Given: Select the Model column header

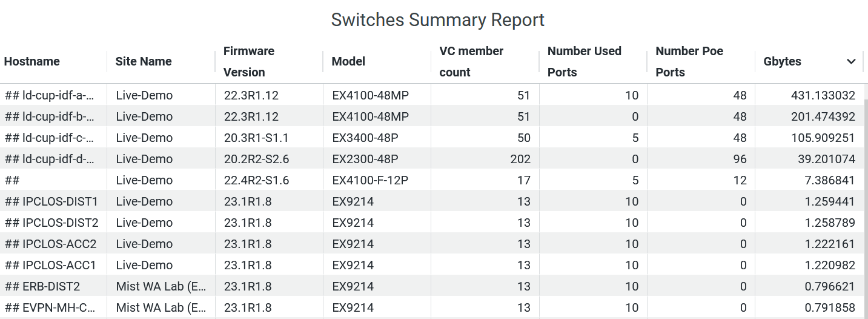Looking at the screenshot, I should 348,62.
